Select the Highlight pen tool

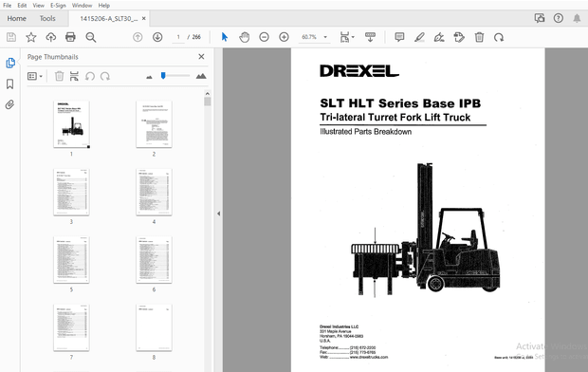[419, 37]
